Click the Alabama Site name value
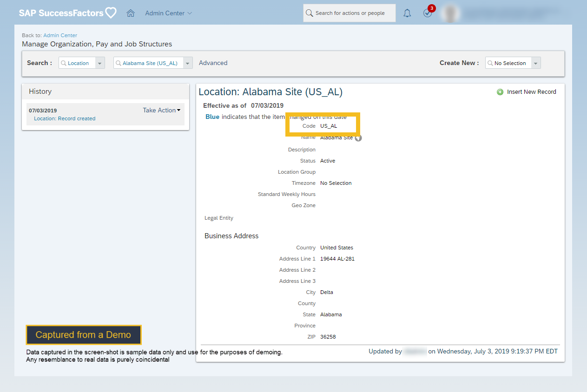The width and height of the screenshot is (587, 392). point(336,137)
